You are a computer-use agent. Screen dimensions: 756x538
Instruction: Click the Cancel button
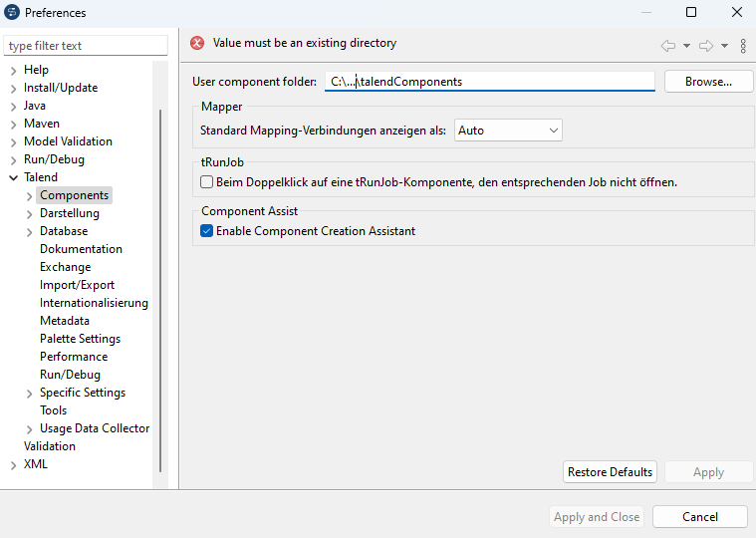(x=700, y=517)
